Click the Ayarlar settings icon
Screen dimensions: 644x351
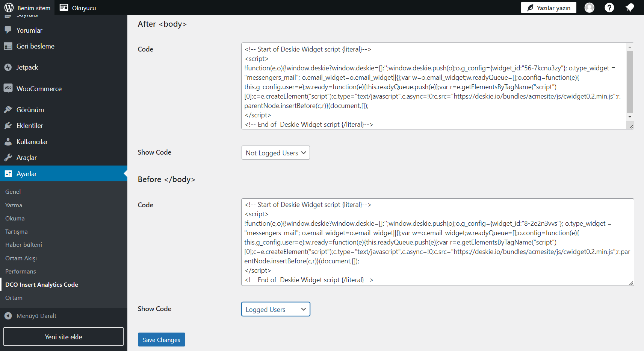pyautogui.click(x=8, y=174)
